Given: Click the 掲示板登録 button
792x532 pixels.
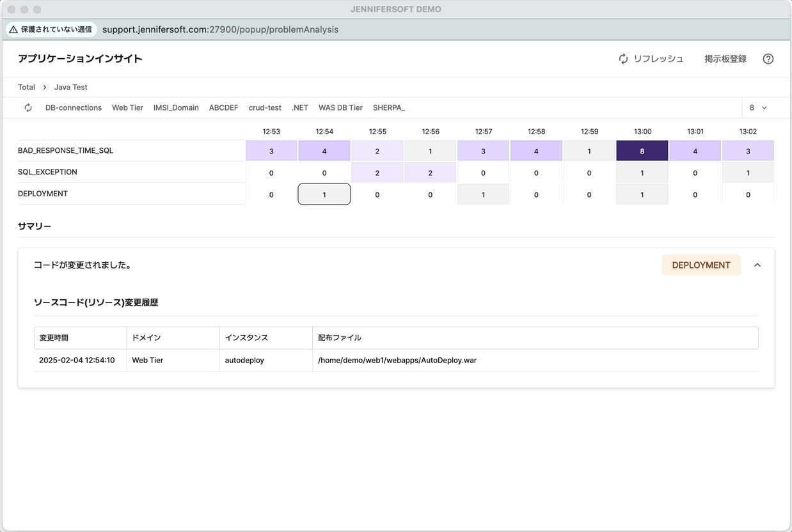Looking at the screenshot, I should tap(725, 59).
